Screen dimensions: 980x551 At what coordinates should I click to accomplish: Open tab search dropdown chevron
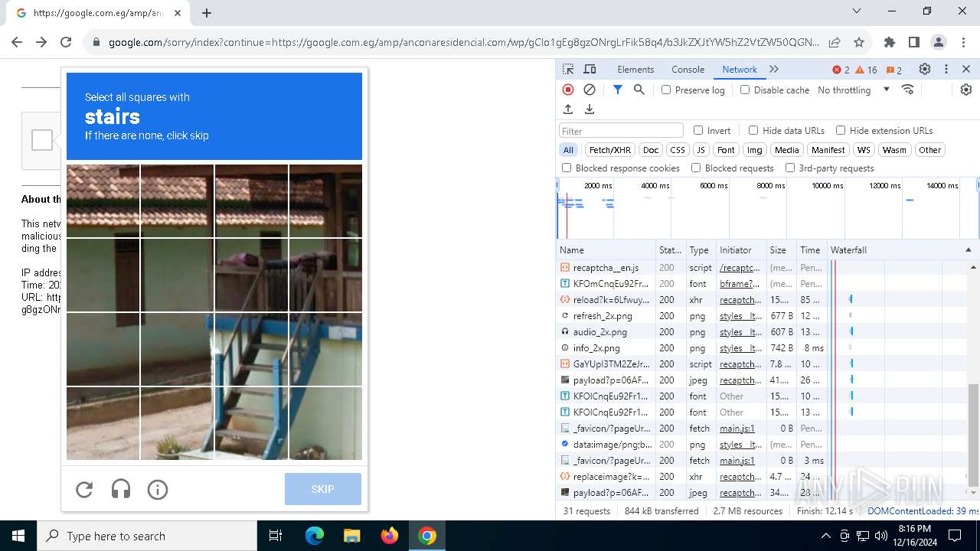click(857, 11)
